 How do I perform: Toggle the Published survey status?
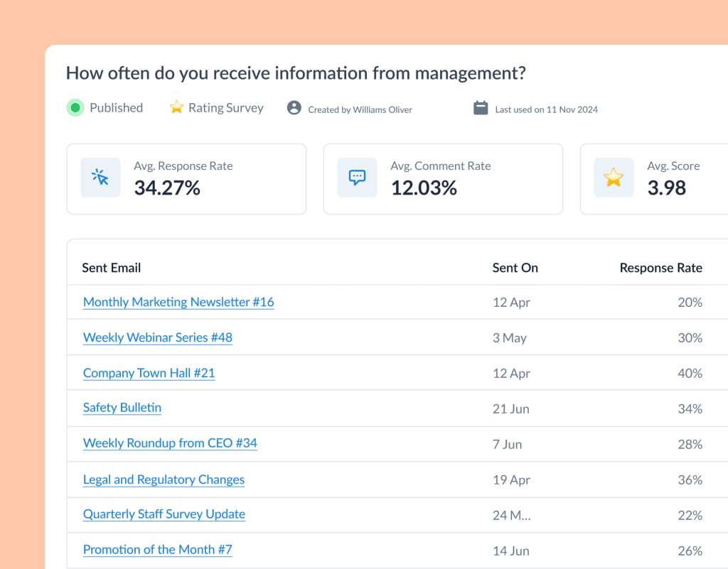[x=105, y=107]
